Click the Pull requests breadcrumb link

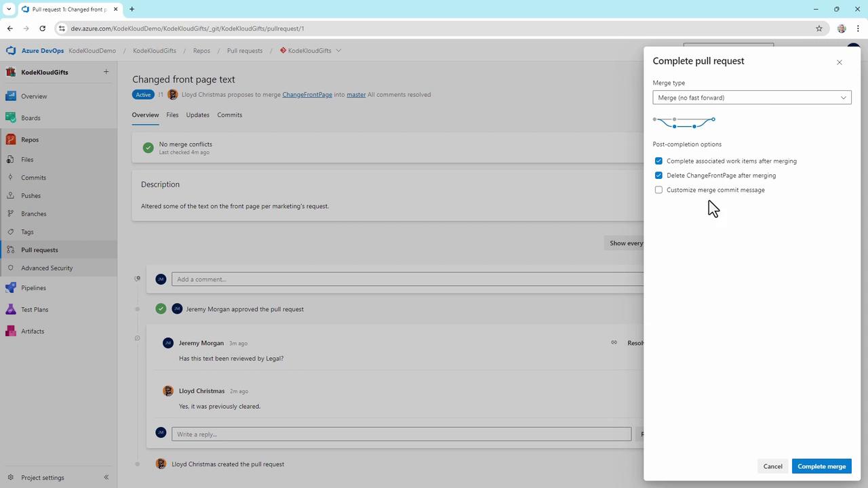point(245,51)
